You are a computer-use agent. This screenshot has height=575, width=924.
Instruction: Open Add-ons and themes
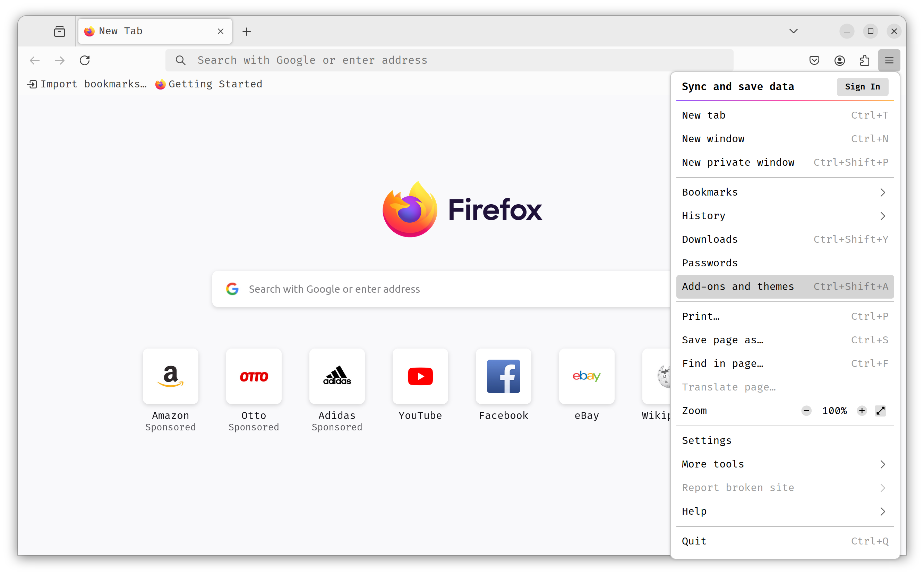pos(785,287)
